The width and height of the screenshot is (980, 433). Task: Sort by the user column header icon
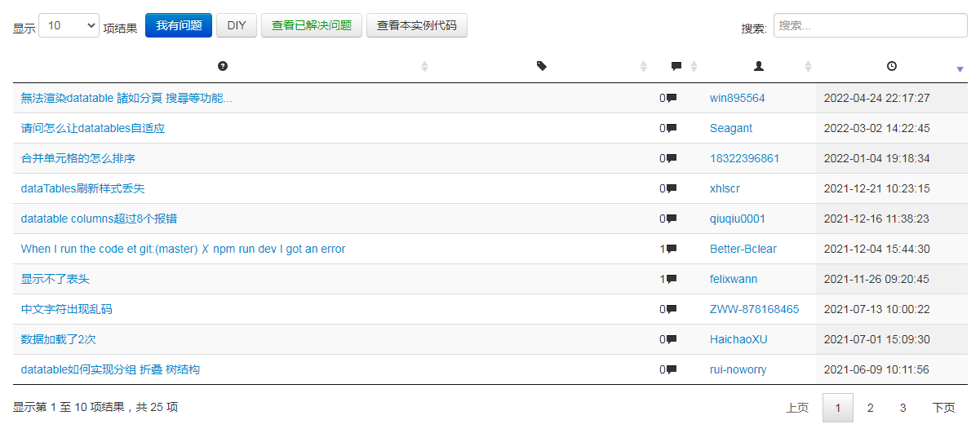[759, 66]
